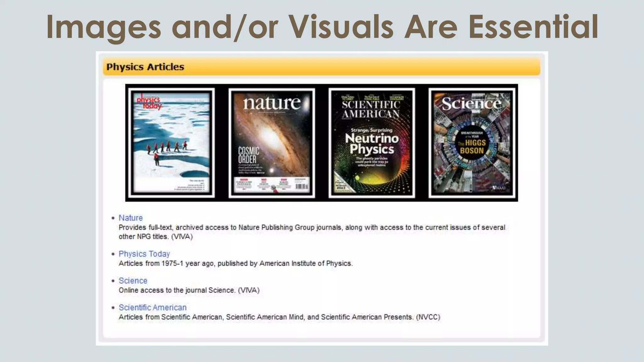Viewport: 644px width, 362px height.
Task: Open the Science link
Action: pyautogui.click(x=133, y=281)
